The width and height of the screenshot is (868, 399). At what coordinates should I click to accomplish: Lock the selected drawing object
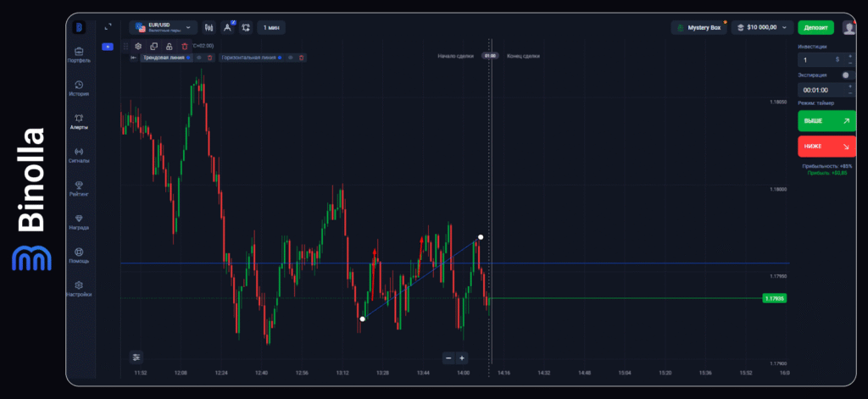point(169,46)
